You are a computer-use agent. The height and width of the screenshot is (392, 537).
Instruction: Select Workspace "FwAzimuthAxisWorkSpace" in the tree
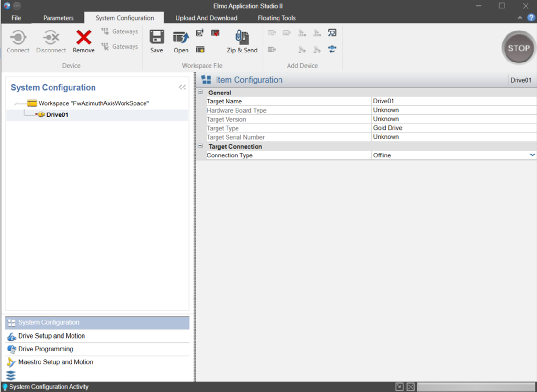[x=93, y=103]
